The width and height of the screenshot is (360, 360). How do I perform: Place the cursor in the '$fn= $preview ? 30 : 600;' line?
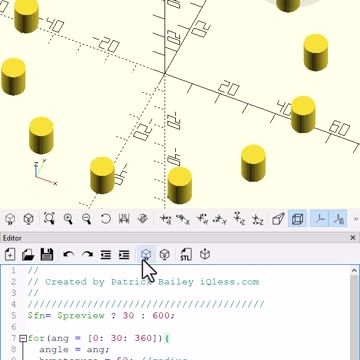pyautogui.click(x=101, y=315)
